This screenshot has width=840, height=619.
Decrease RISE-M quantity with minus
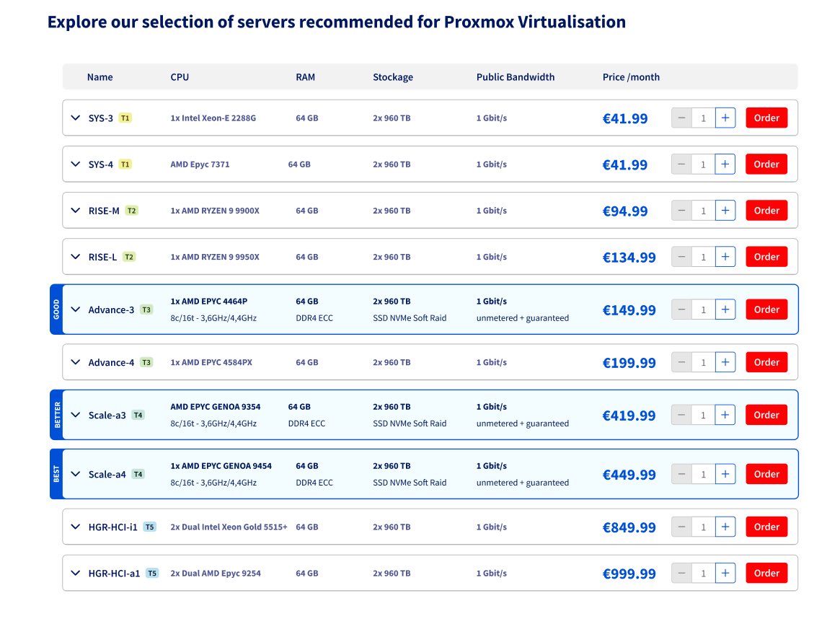click(x=681, y=211)
